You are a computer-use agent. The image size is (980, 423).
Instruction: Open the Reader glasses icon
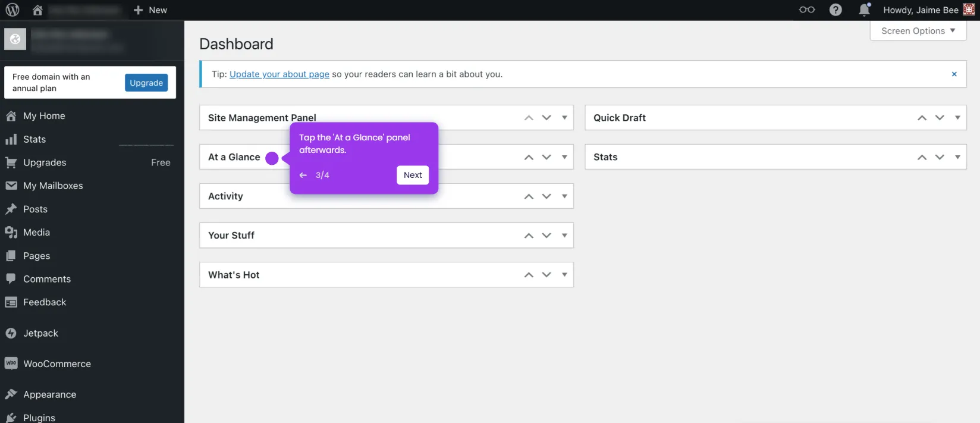click(807, 10)
